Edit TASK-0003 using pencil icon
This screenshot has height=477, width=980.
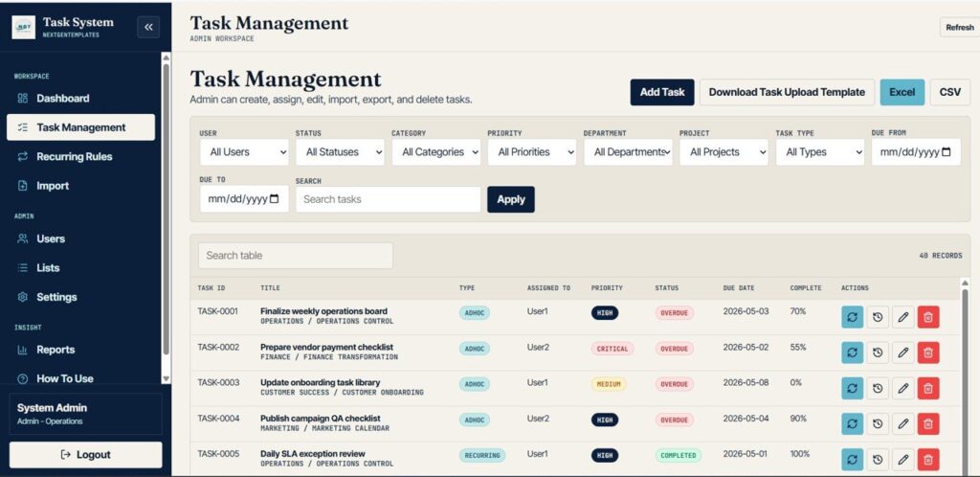(x=902, y=388)
